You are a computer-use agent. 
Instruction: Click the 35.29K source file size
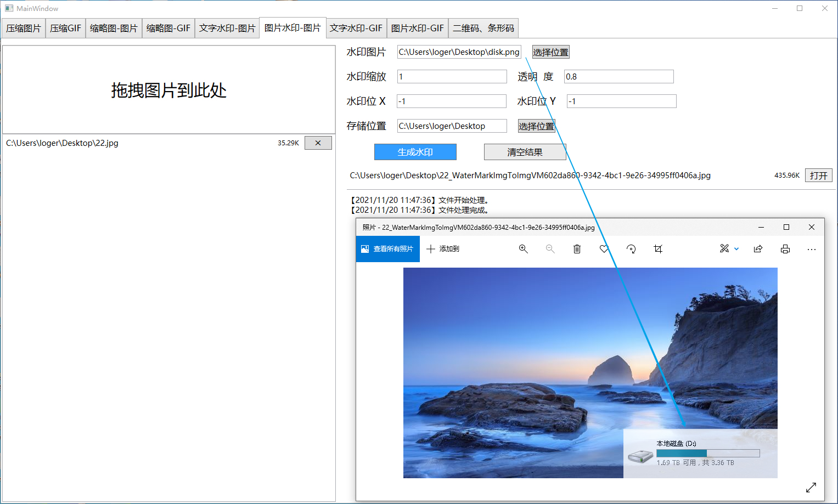pos(288,143)
